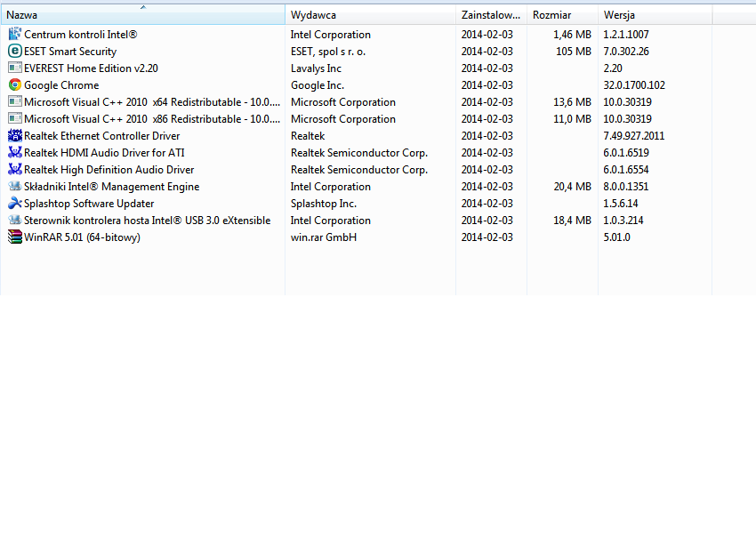Sort the list by Nazwa column

point(142,15)
